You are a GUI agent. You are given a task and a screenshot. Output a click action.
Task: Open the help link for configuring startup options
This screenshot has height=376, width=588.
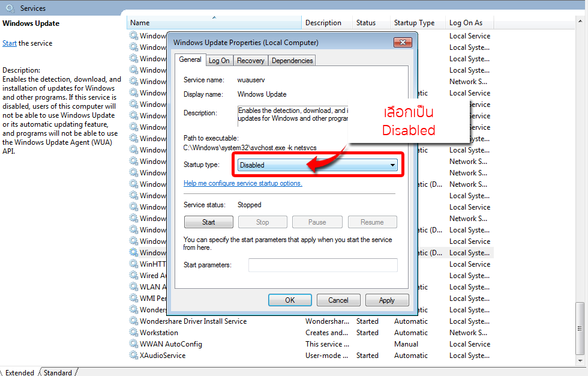coord(242,183)
